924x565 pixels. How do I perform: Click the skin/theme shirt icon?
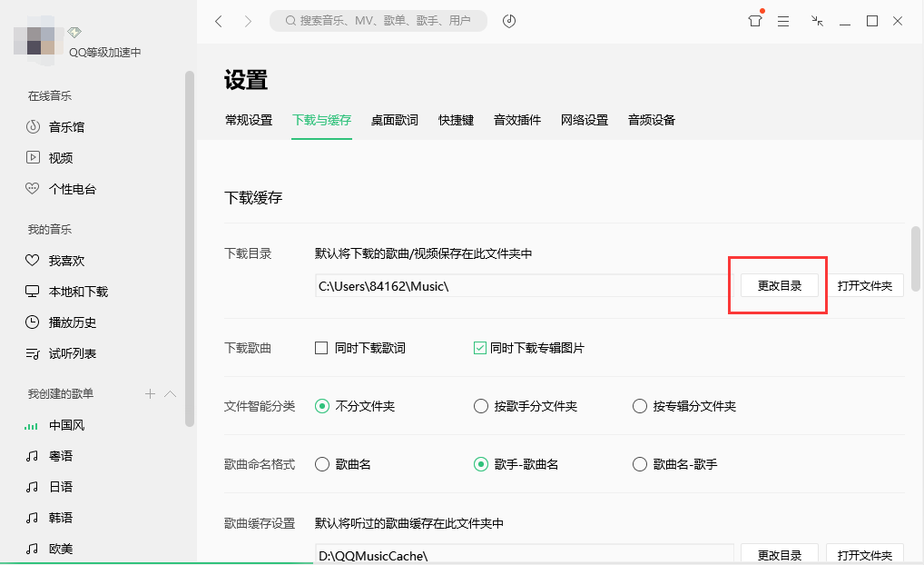click(754, 20)
